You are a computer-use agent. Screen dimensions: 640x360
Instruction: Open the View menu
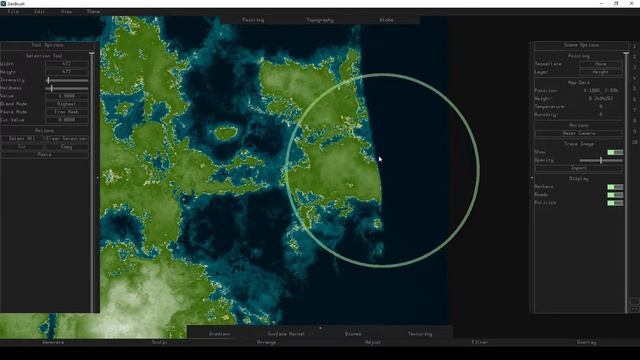[x=67, y=12]
